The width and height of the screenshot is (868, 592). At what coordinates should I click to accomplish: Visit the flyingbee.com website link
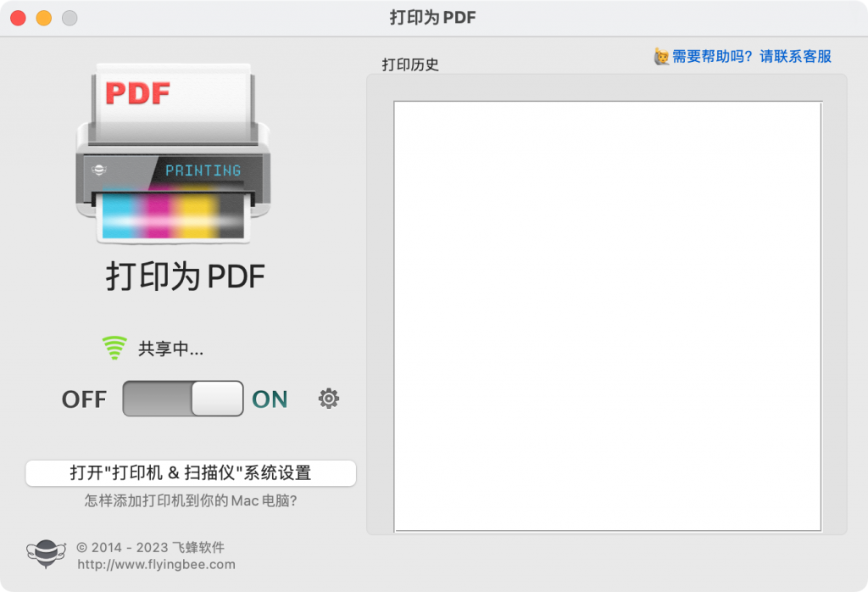156,564
